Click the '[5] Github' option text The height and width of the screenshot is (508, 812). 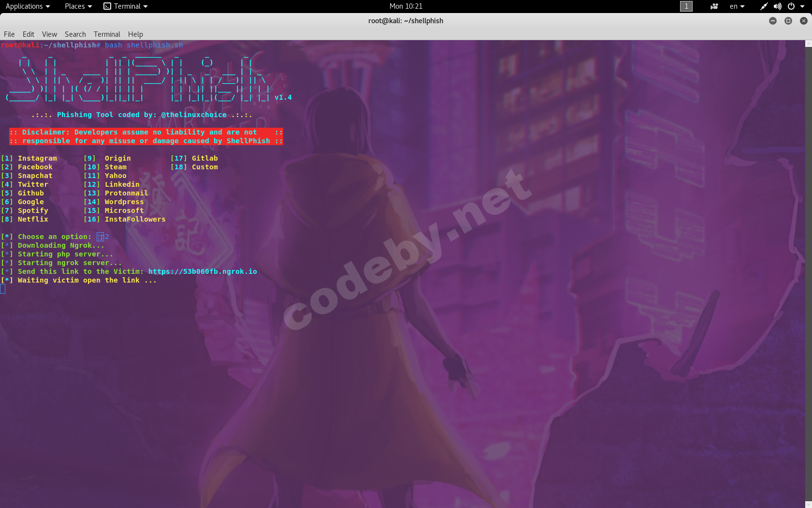[x=22, y=193]
